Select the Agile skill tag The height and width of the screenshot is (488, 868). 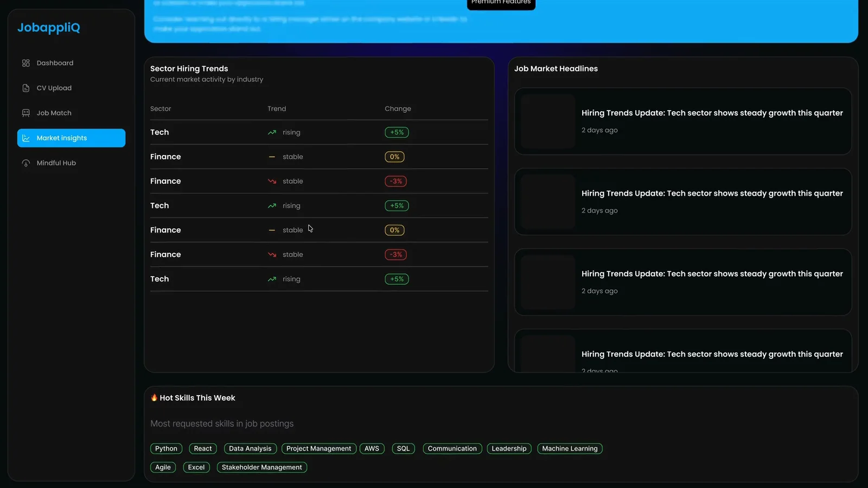coord(163,467)
